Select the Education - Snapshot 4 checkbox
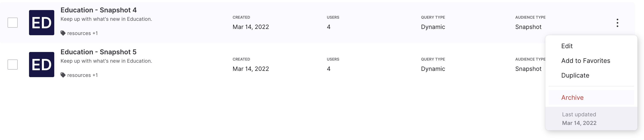The image size is (644, 140). pos(12,23)
